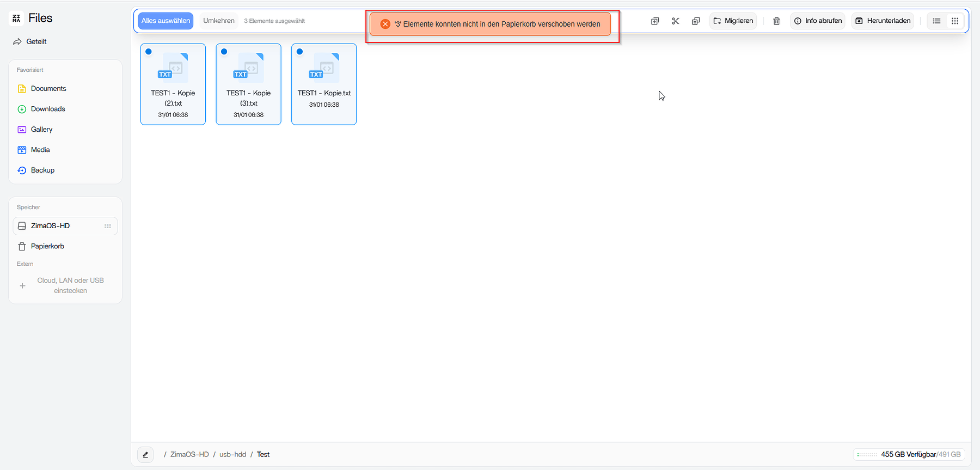Click the plus icon to add external storage
This screenshot has height=470, width=980.
[22, 285]
